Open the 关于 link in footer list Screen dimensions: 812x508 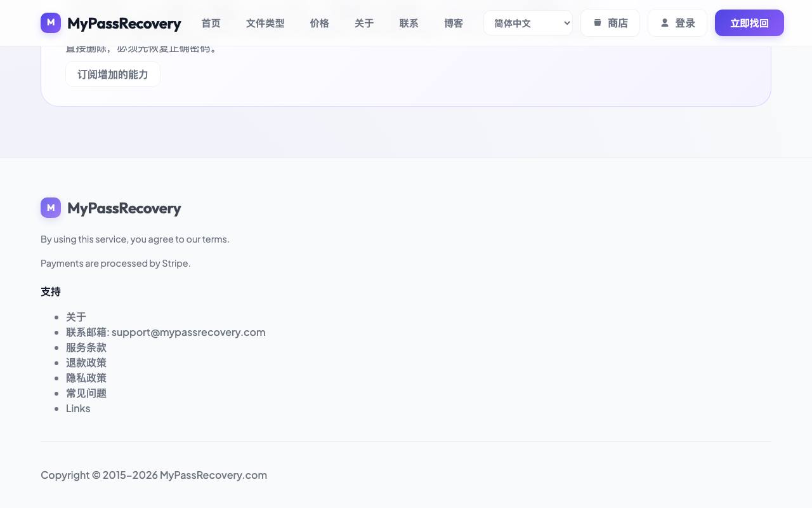tap(76, 317)
